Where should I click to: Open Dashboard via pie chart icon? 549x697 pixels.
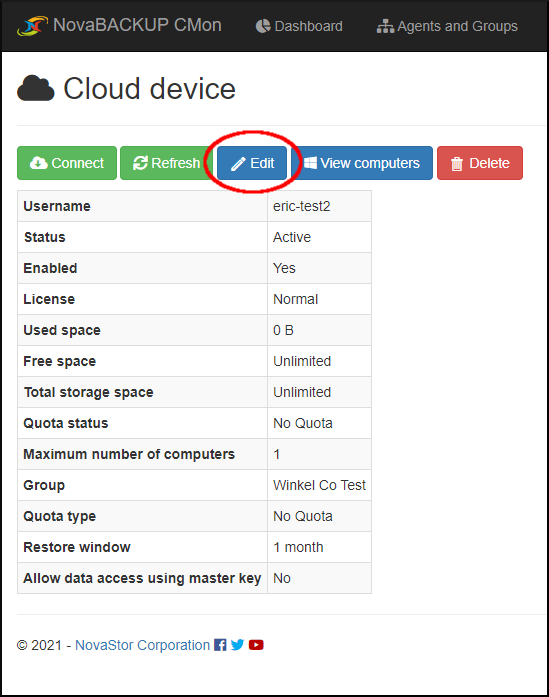[263, 26]
